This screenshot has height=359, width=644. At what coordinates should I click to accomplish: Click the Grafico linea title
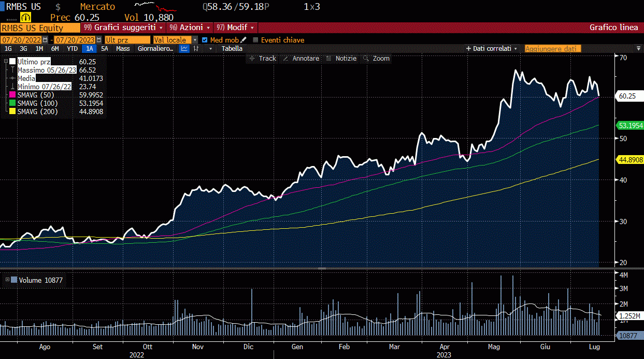tap(614, 27)
